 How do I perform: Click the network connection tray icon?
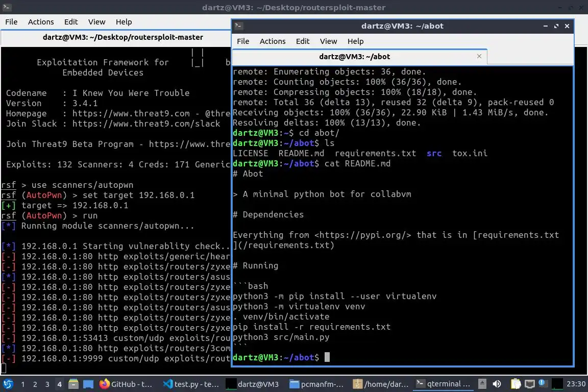pos(529,384)
